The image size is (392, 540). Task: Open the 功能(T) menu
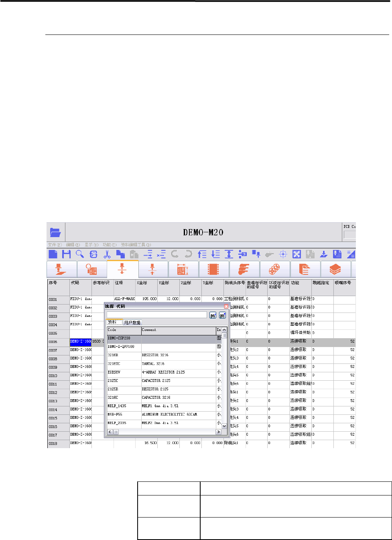[110, 245]
